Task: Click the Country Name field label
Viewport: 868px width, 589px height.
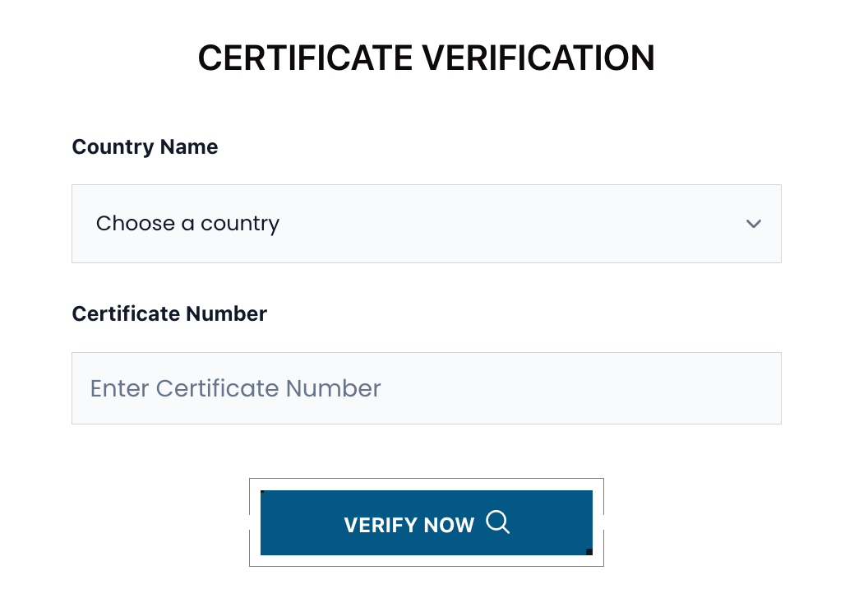Action: point(145,146)
